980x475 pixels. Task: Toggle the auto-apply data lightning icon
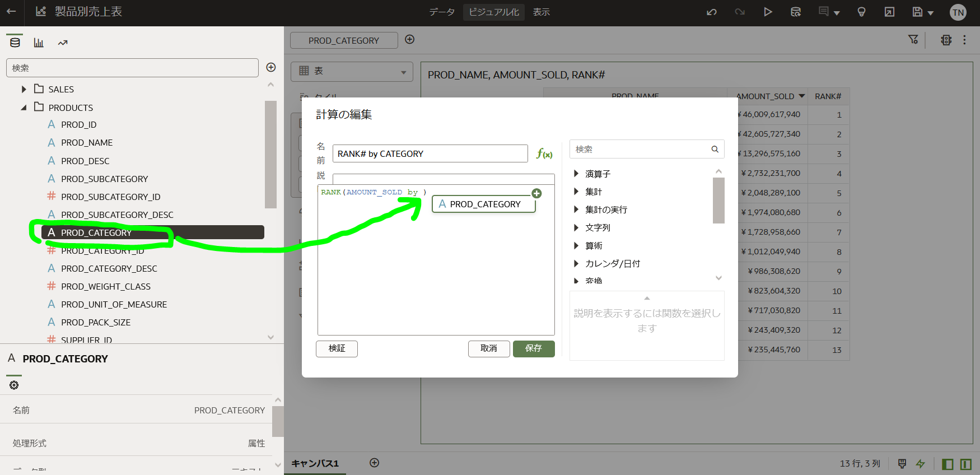point(920,464)
